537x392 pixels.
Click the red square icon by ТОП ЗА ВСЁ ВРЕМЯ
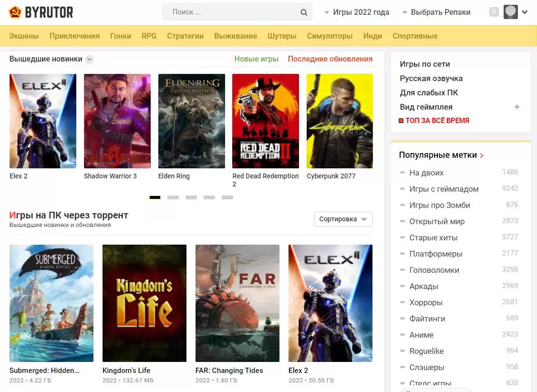pyautogui.click(x=401, y=121)
